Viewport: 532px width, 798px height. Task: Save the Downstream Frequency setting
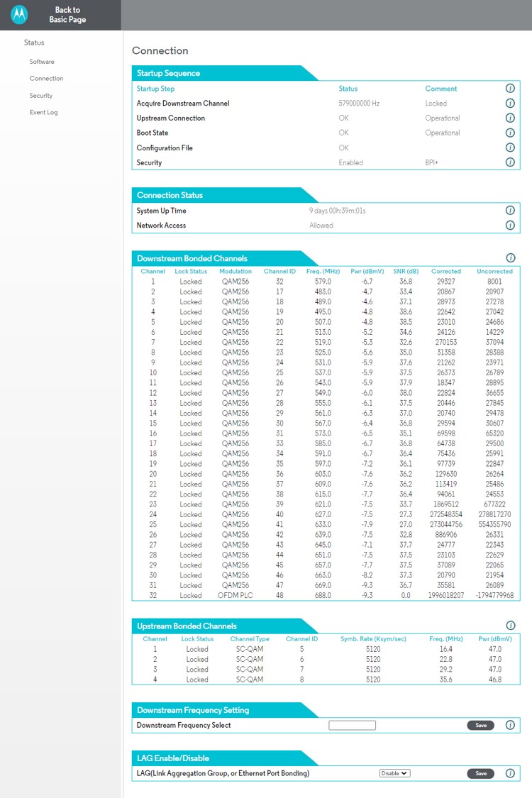pos(481,725)
